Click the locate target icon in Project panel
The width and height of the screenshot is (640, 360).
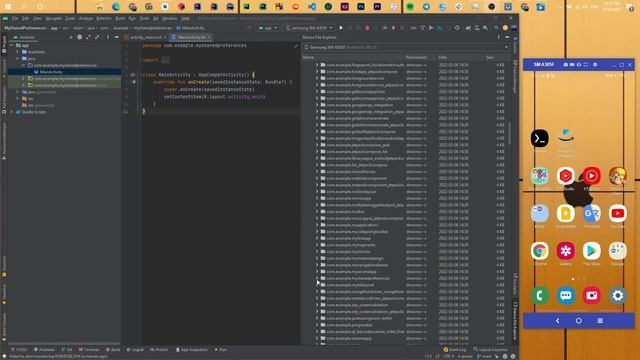[80, 37]
